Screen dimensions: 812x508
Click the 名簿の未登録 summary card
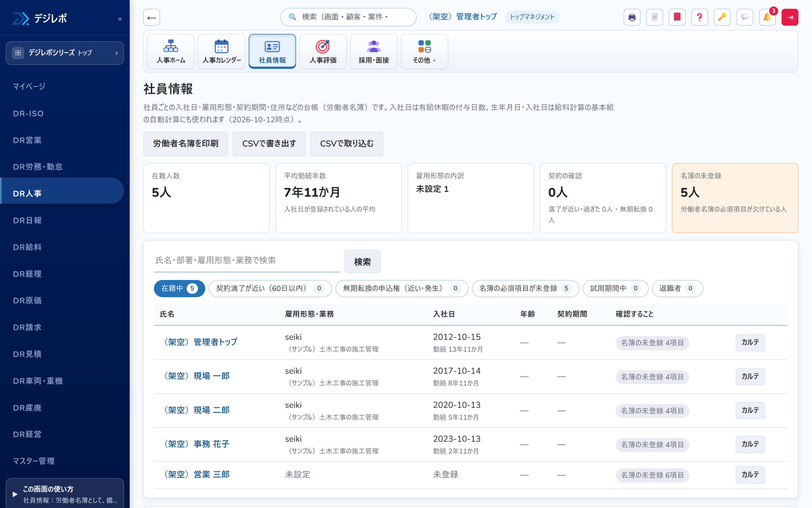coord(735,198)
